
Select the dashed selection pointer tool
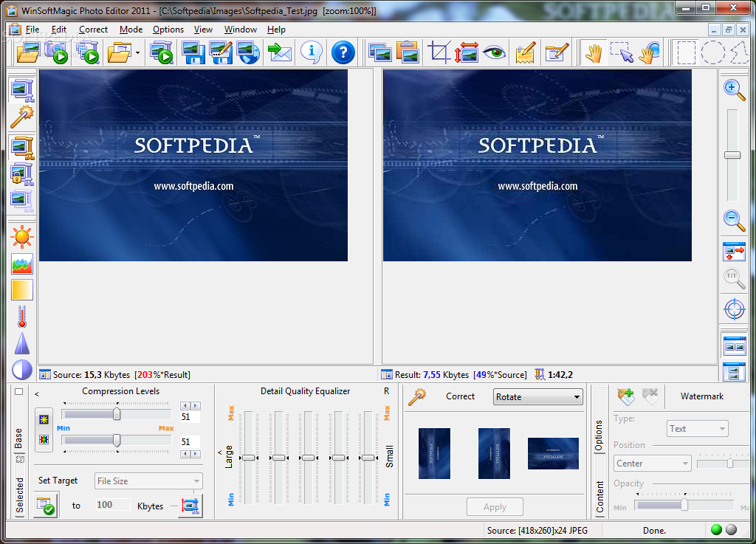[x=622, y=52]
